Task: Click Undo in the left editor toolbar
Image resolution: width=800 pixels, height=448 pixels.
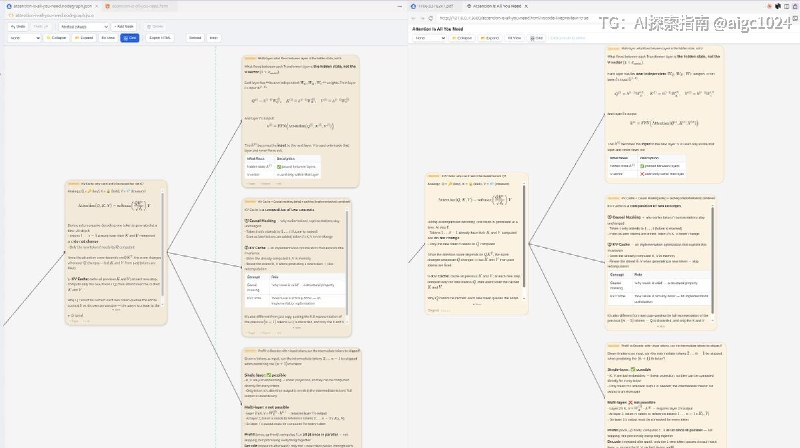Action: click(x=18, y=27)
